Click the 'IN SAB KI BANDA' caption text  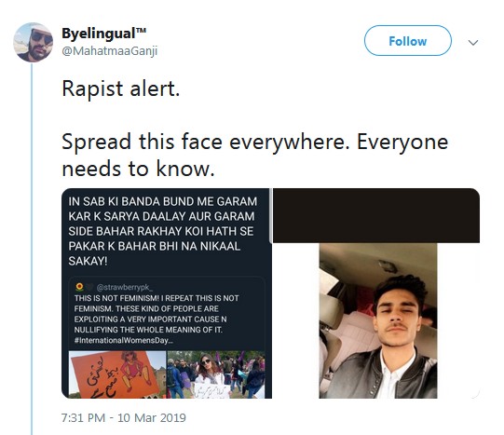click(163, 231)
